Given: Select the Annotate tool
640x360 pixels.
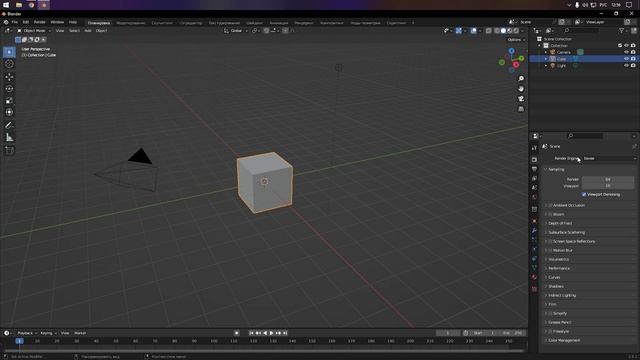Looking at the screenshot, I should click(x=9, y=125).
